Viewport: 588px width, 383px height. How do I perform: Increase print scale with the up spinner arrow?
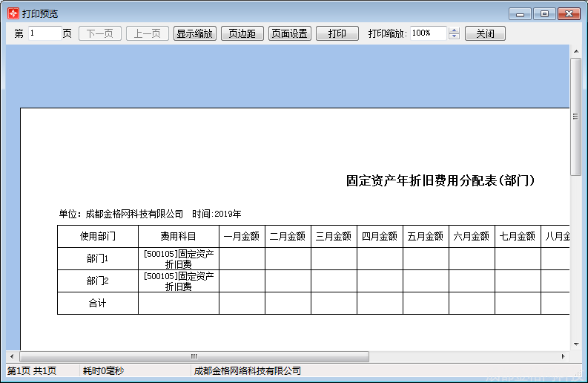[x=455, y=30]
